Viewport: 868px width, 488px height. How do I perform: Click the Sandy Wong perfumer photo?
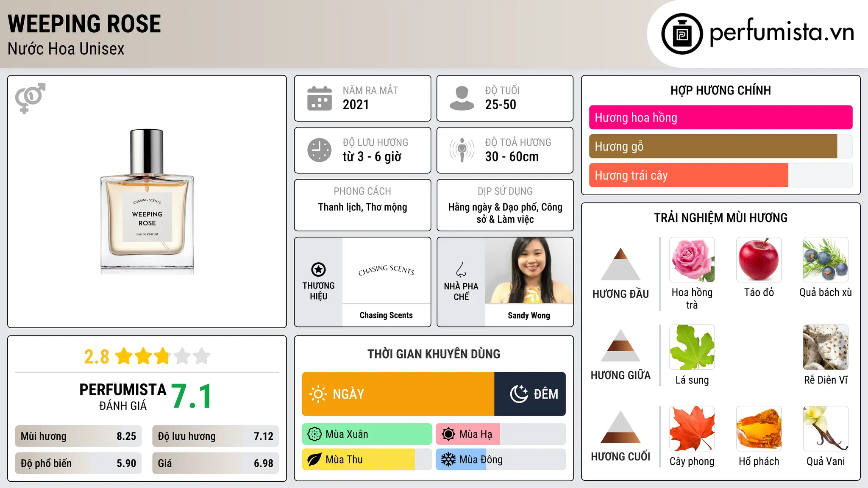(x=529, y=270)
